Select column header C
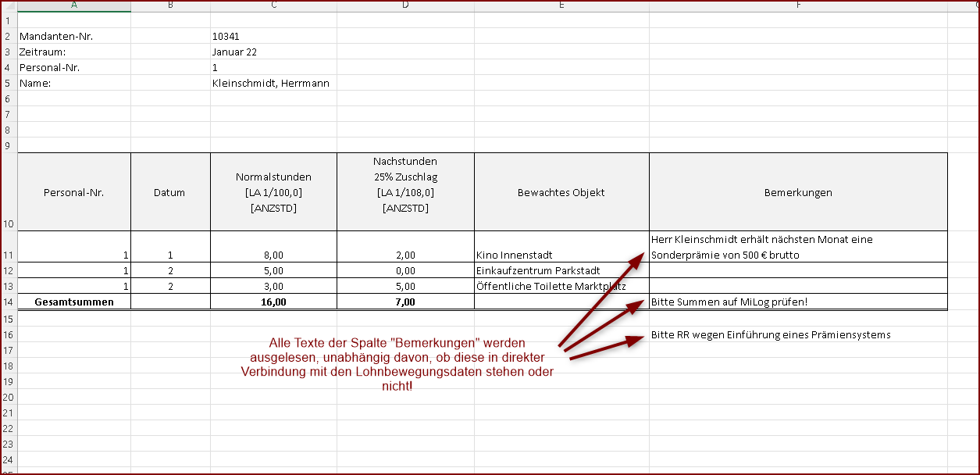Screen dimensions: 980x475 [x=273, y=6]
